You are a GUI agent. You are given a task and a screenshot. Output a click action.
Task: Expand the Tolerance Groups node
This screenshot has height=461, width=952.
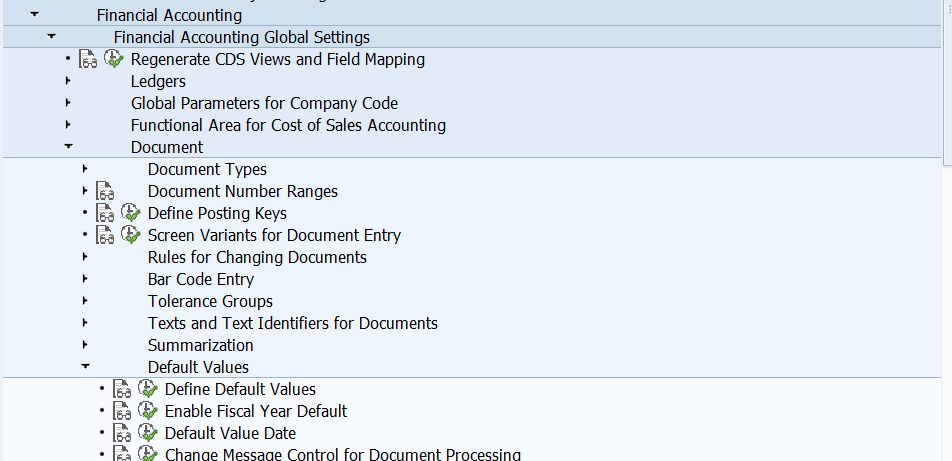(x=85, y=301)
